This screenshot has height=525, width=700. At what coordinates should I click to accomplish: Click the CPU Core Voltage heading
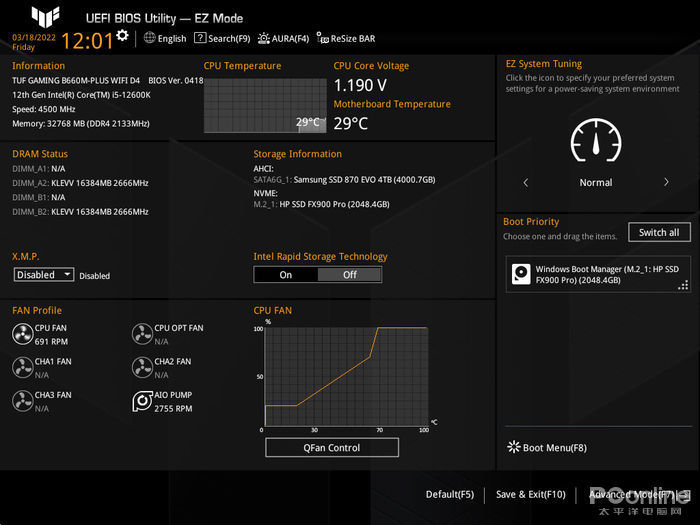tap(371, 66)
